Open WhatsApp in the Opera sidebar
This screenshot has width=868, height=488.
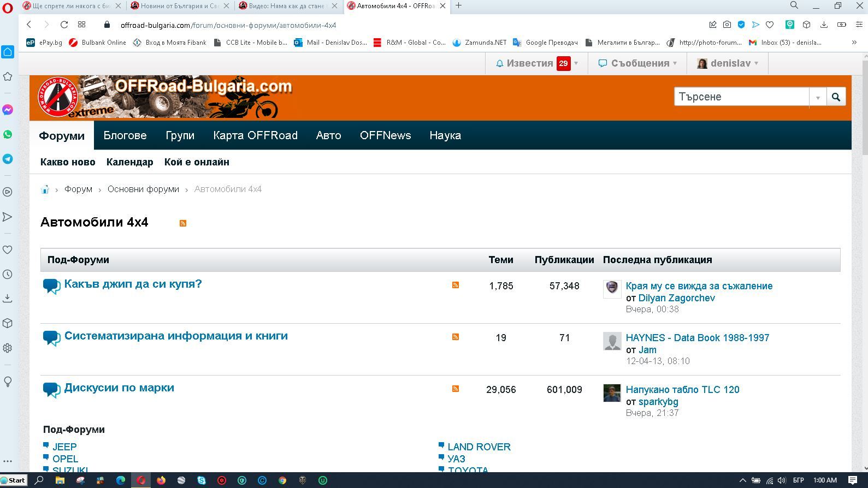click(8, 134)
